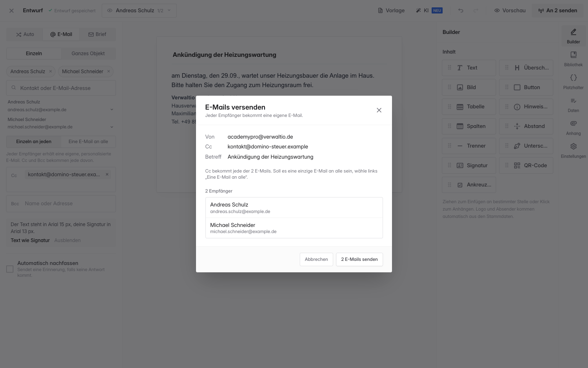Switch to Ganzes Objekt

pyautogui.click(x=88, y=54)
